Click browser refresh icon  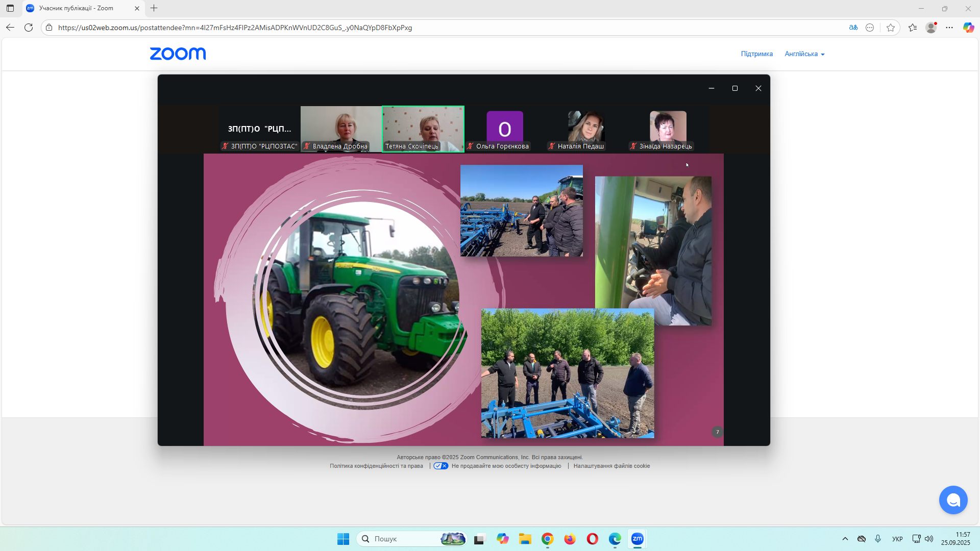(x=29, y=28)
